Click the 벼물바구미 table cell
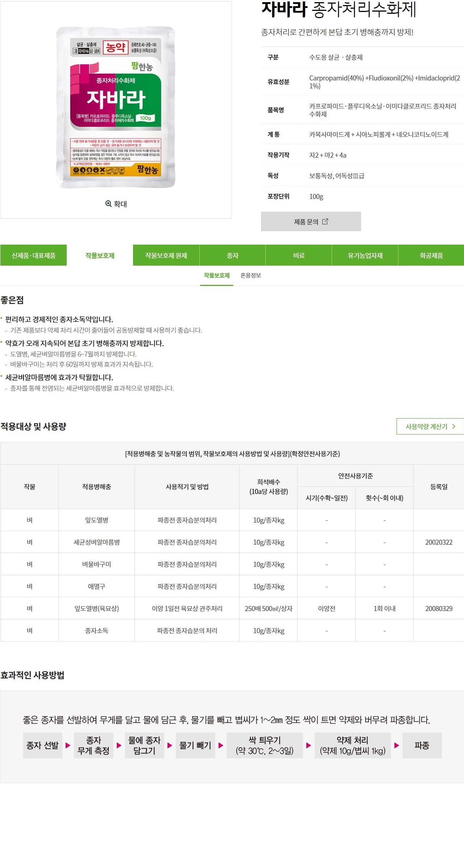This screenshot has height=868, width=464. [x=96, y=564]
